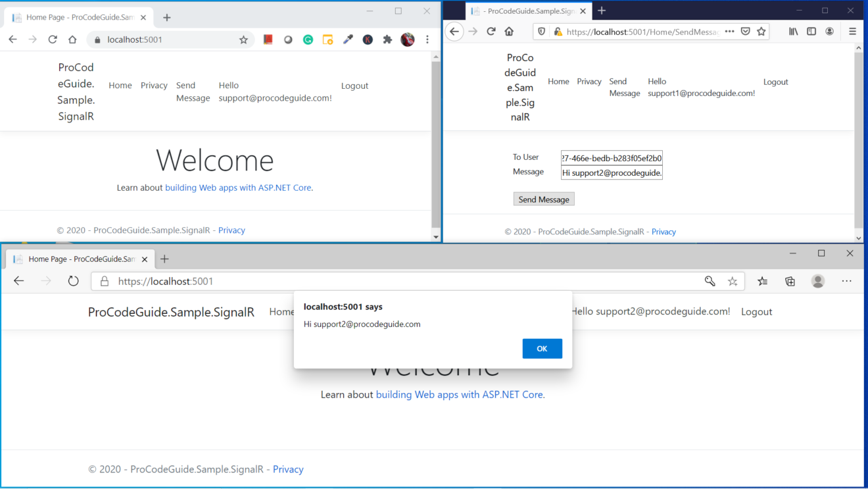
Task: Bookmark the page with Chrome's star icon
Action: coord(244,39)
